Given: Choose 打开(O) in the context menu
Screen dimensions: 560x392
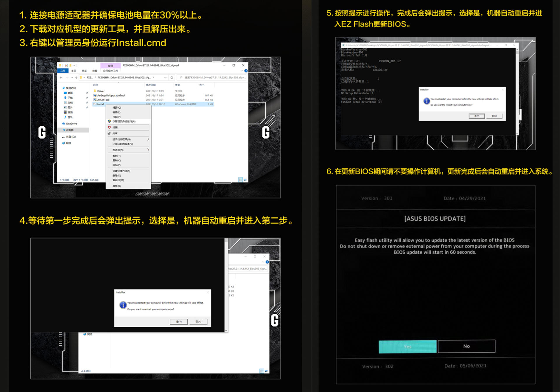Looking at the screenshot, I should (x=128, y=108).
